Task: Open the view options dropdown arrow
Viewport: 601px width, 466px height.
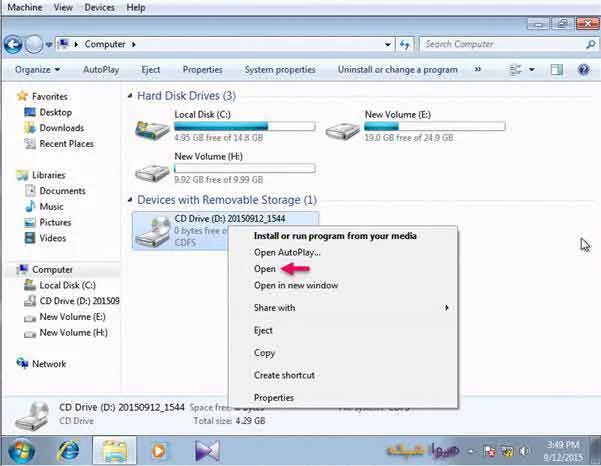Action: point(532,70)
